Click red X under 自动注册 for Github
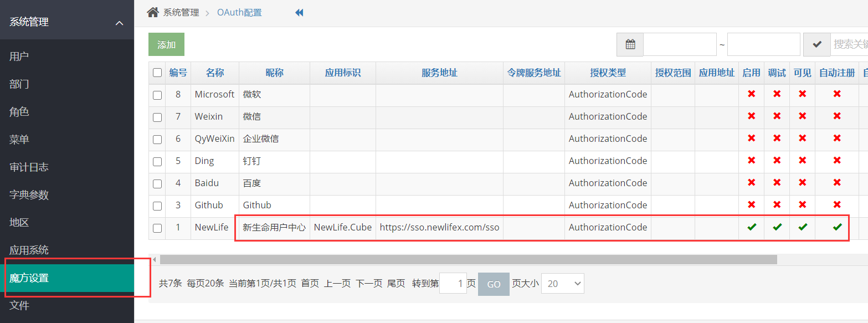The width and height of the screenshot is (868, 323). pyautogui.click(x=836, y=205)
